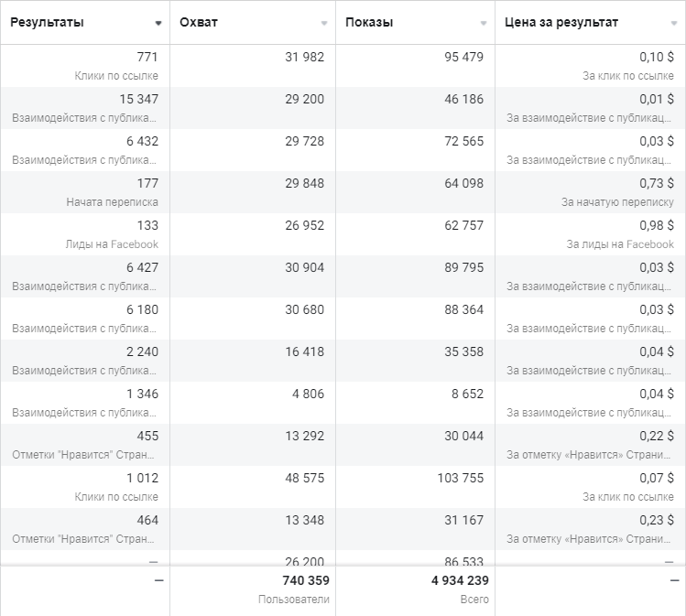The image size is (686, 616).
Task: Select the total impressions 4 934 239
Action: click(x=460, y=580)
